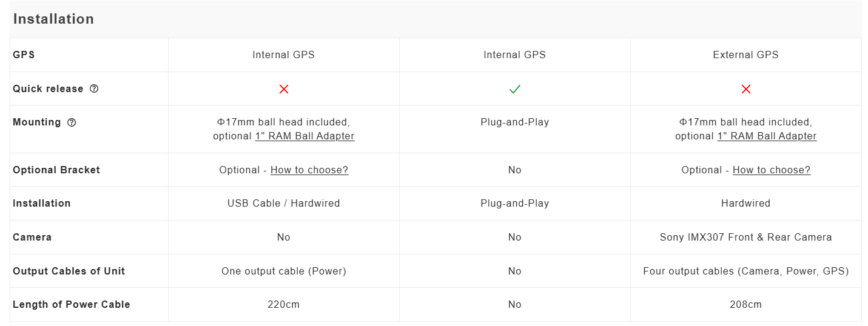The width and height of the screenshot is (868, 326).
Task: Click the 'External GPS' cell
Action: pyautogui.click(x=745, y=55)
